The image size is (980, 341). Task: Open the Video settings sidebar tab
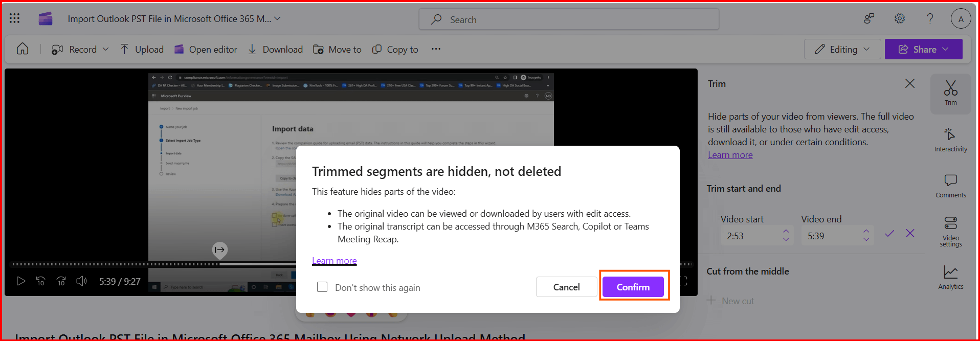[x=951, y=232]
